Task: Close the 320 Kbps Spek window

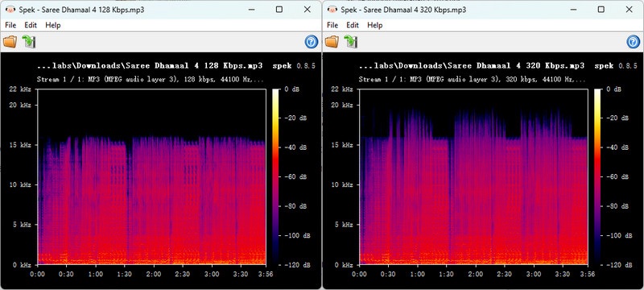Action: pyautogui.click(x=630, y=10)
